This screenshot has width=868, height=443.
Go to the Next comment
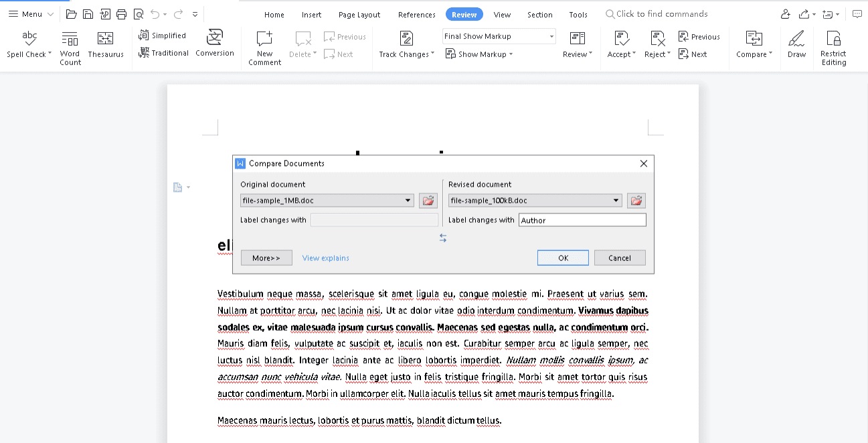(339, 54)
